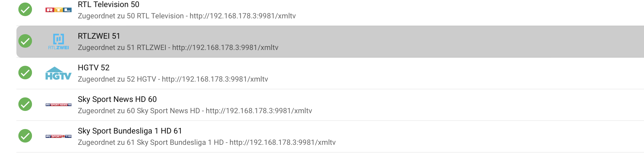Click the 'Zugeordnet zu 51 RTLZWEI' xmltv text

coord(178,48)
